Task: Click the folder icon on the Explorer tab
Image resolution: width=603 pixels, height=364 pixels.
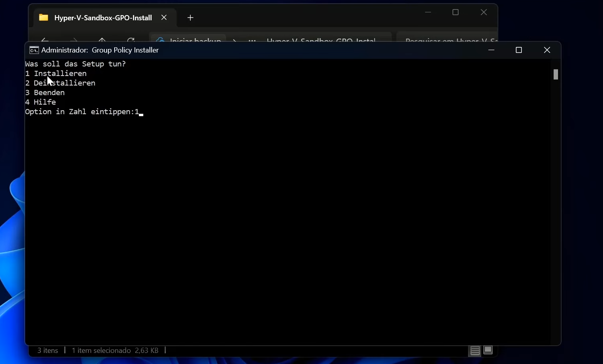Action: [x=43, y=18]
